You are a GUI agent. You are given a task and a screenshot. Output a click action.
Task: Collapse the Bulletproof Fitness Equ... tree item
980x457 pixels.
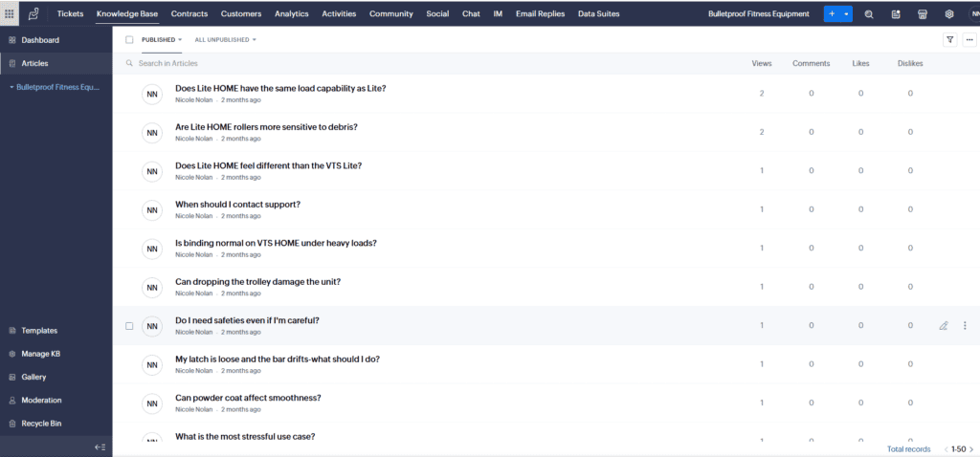click(x=11, y=87)
